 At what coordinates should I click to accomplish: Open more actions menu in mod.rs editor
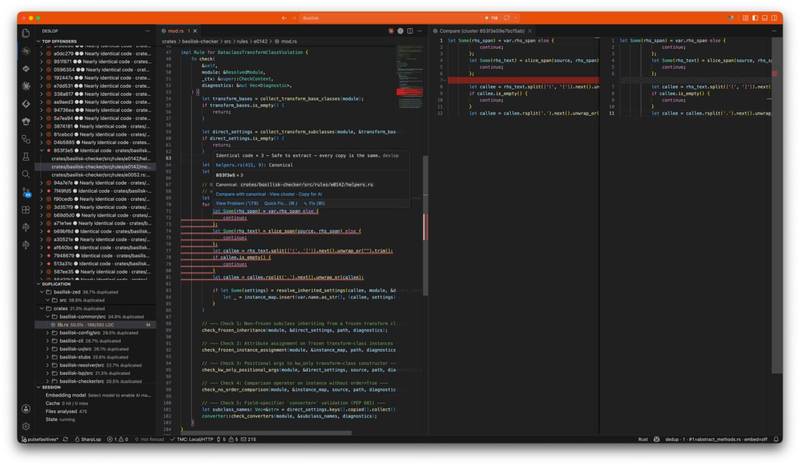click(420, 31)
